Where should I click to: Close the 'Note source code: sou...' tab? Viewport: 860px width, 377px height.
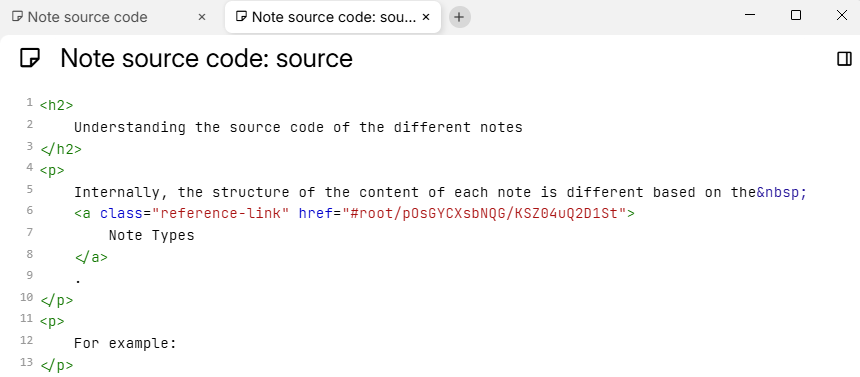(426, 17)
